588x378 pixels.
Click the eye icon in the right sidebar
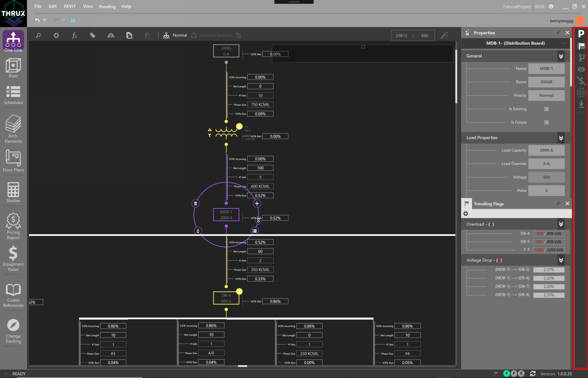click(x=582, y=69)
